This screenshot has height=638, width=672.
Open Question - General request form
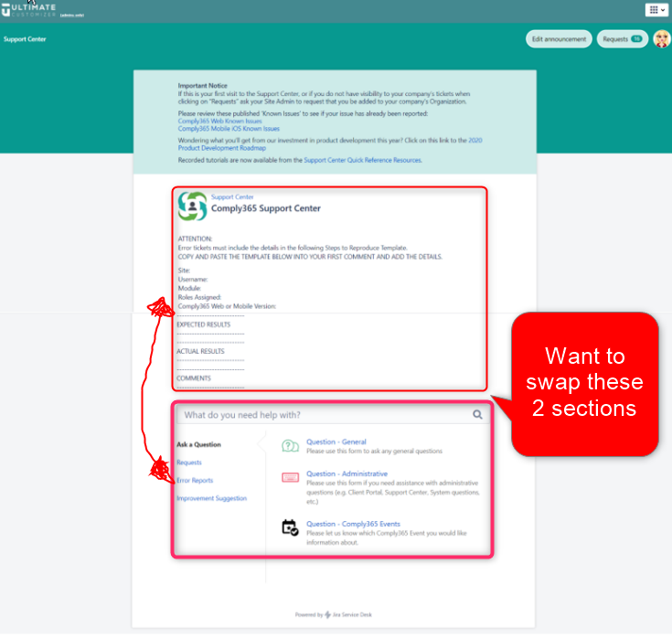(x=336, y=441)
